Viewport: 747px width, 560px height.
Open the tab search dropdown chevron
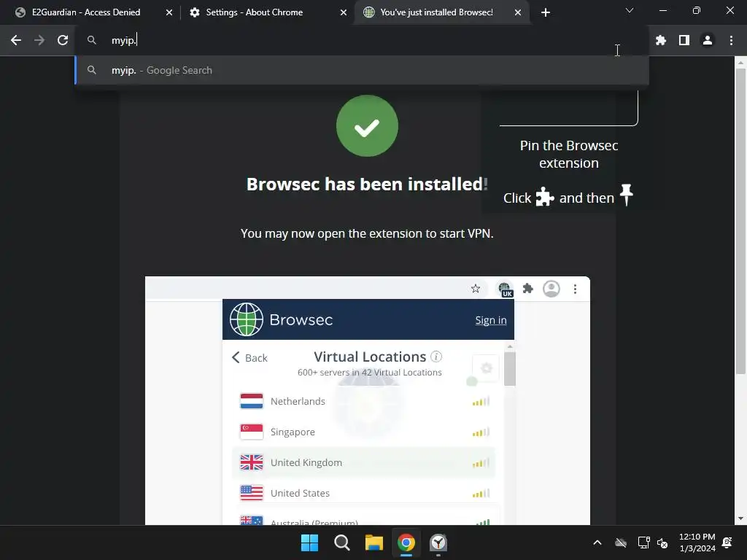(x=630, y=10)
